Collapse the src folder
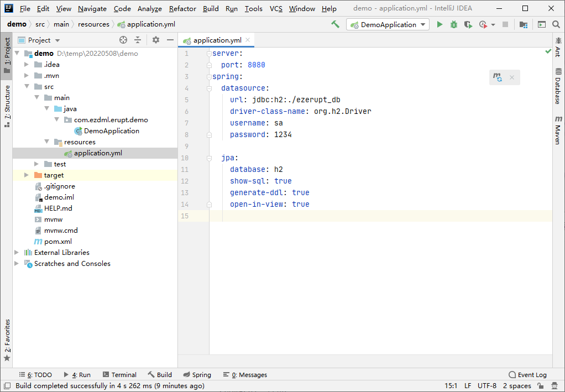The height and width of the screenshot is (392, 565). (x=27, y=86)
